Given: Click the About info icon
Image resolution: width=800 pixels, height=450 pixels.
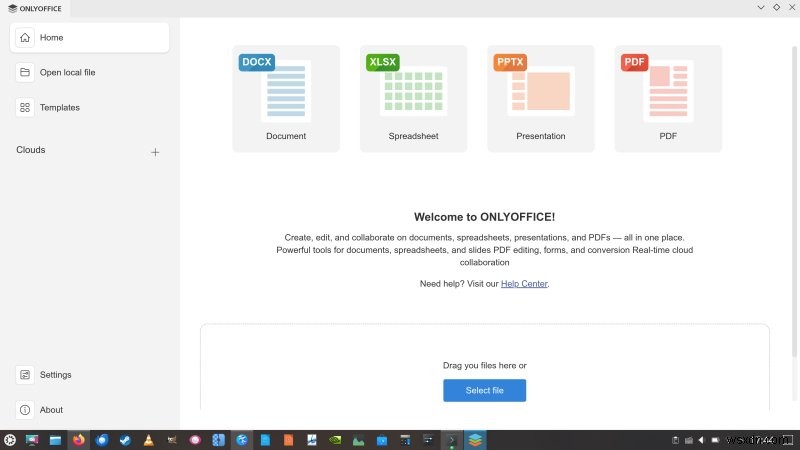Looking at the screenshot, I should (x=24, y=410).
